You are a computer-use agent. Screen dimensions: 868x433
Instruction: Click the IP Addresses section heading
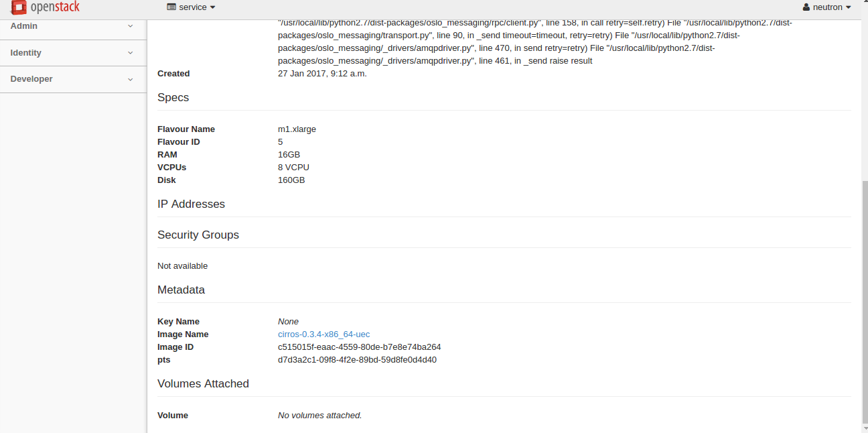click(x=191, y=204)
